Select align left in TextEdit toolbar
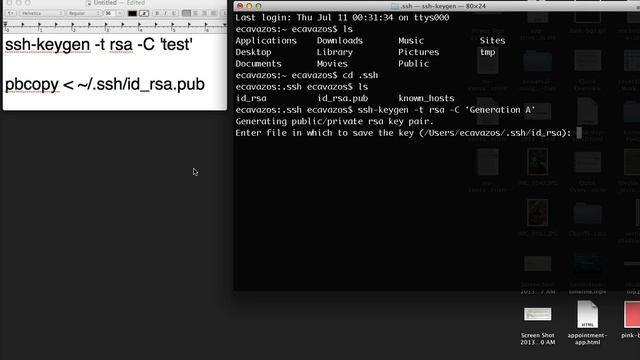This screenshot has width=640, height=360. coord(186,13)
